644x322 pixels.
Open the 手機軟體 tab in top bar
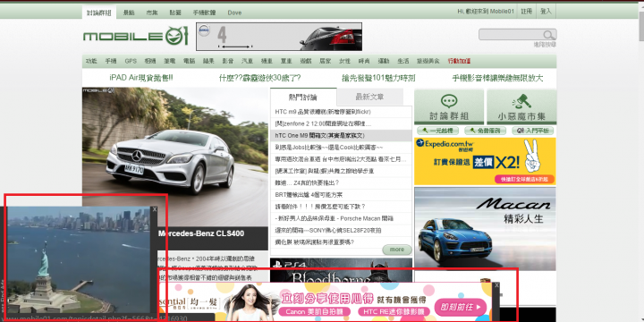pyautogui.click(x=204, y=13)
